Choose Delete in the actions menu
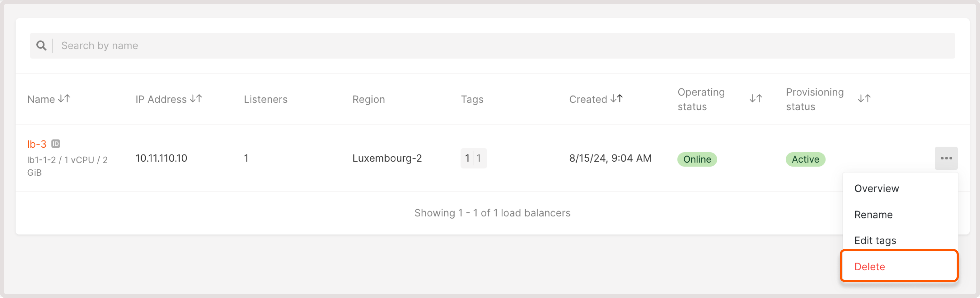This screenshot has width=980, height=298. [899, 266]
